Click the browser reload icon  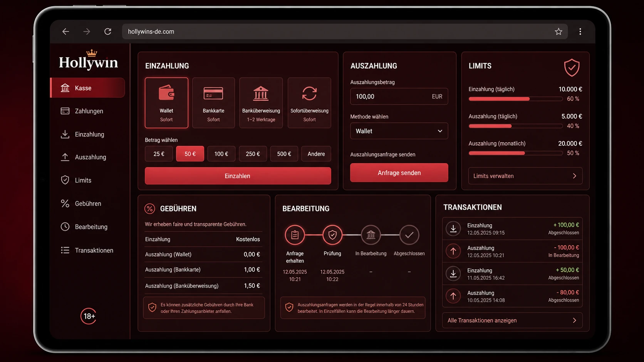(108, 32)
